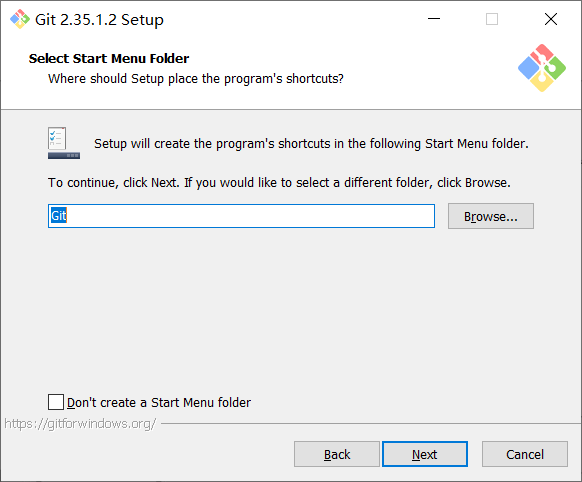Click the Select Start Menu Folder heading

pos(109,59)
